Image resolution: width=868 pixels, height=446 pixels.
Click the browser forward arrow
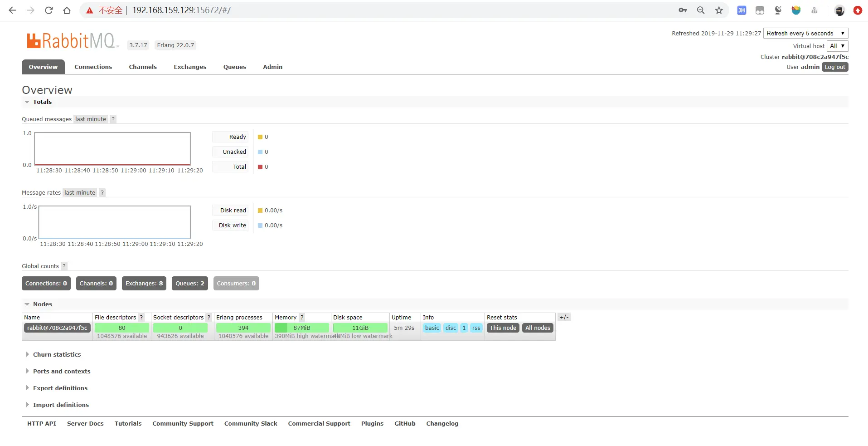(30, 10)
